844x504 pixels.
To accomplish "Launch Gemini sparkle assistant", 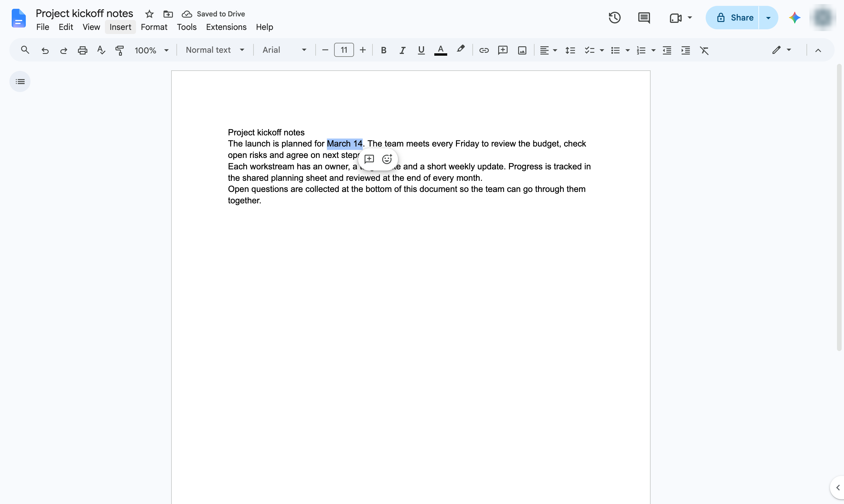I will pos(794,17).
